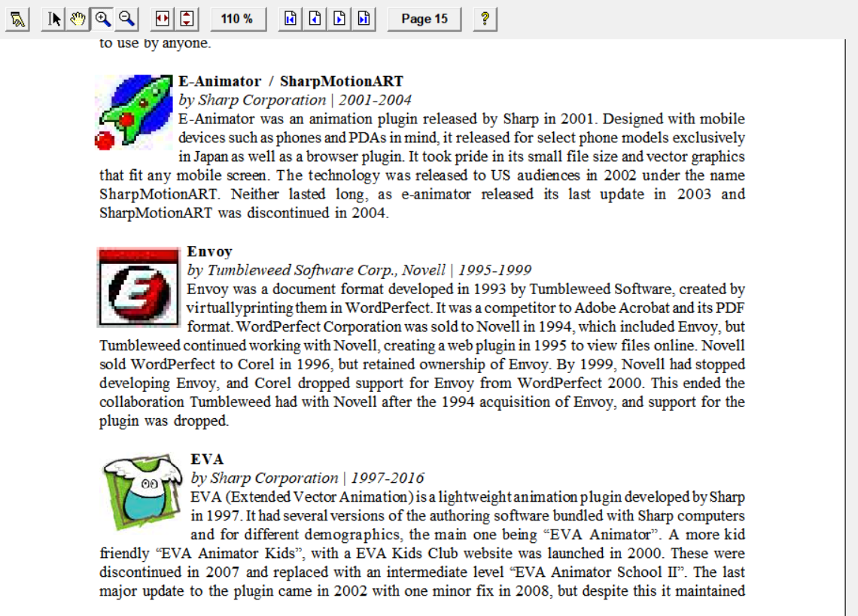Screen dimensions: 858x616
Task: Fit page to width
Action: pyautogui.click(x=163, y=19)
